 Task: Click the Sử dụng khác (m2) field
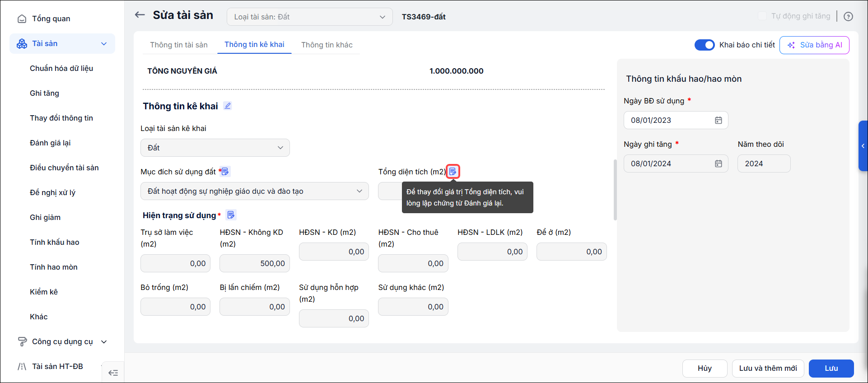tap(413, 307)
